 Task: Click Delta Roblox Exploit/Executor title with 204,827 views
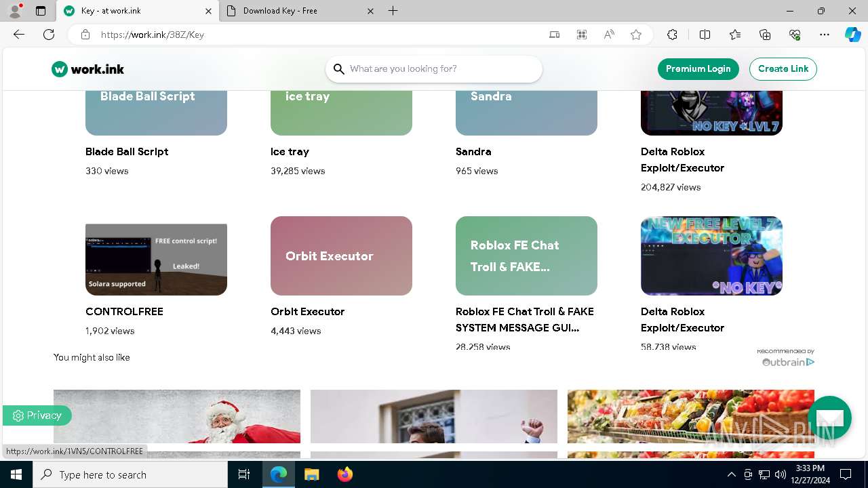click(682, 160)
